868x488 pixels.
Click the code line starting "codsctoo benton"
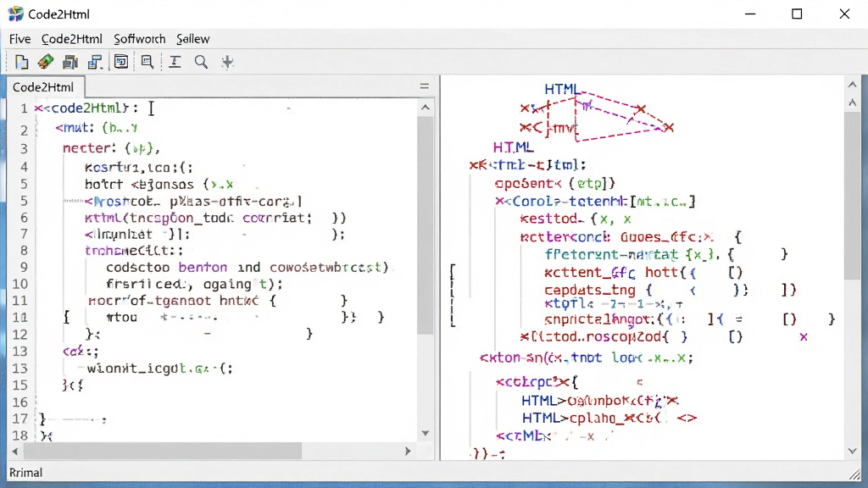coord(248,267)
